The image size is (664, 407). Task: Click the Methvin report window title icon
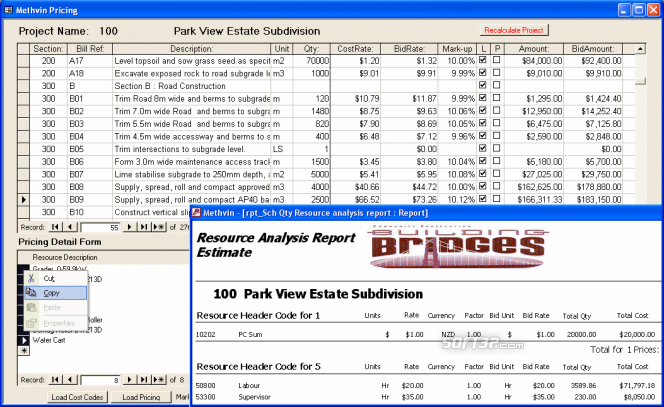[x=196, y=213]
